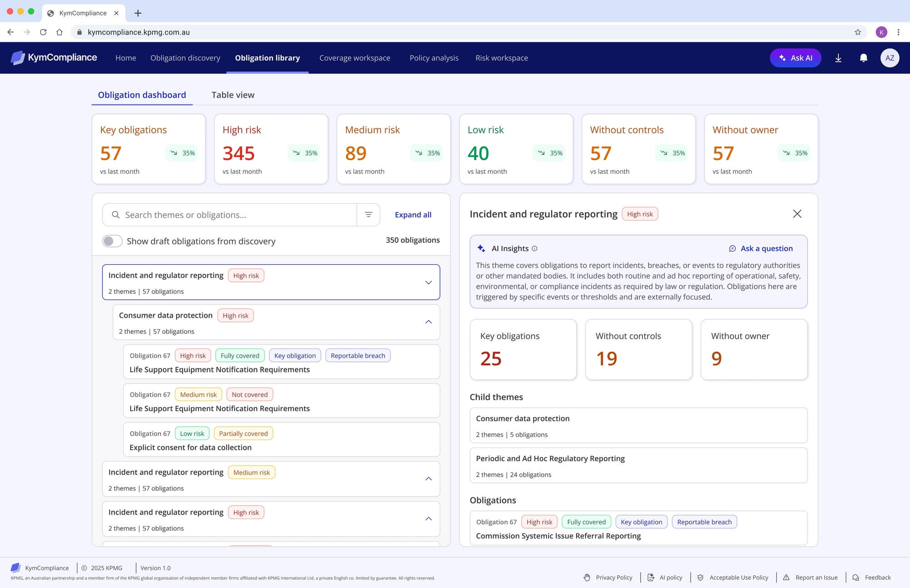Open the Periodic and Ad Hoc Regulatory Reporting child theme
The image size is (910, 588).
point(638,466)
